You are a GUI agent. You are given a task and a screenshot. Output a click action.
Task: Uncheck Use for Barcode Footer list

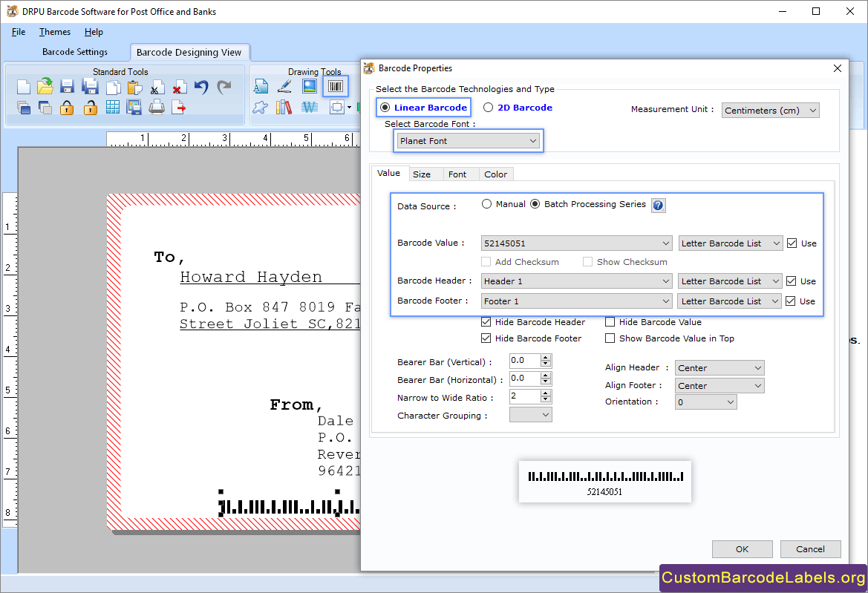[791, 301]
